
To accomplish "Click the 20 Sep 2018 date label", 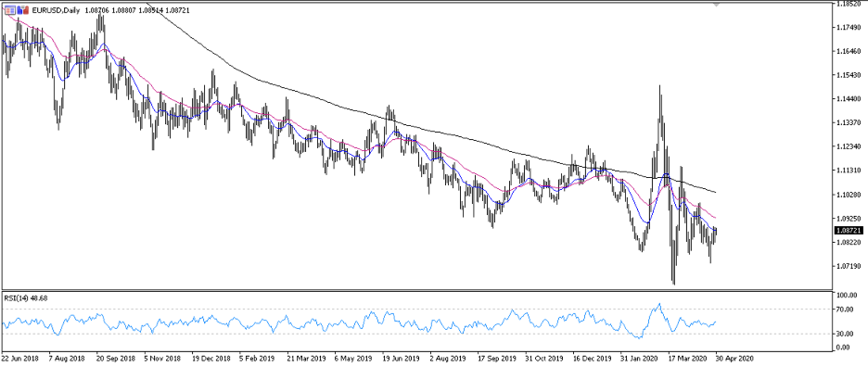I will [116, 358].
